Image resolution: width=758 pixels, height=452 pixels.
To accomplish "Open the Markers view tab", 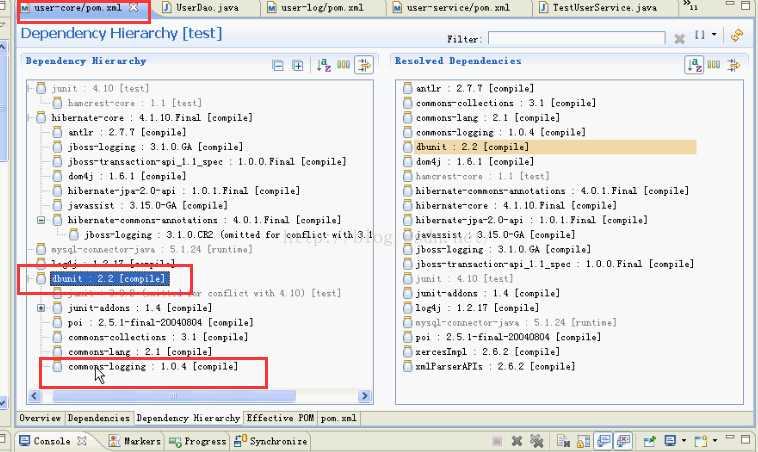I will point(135,441).
